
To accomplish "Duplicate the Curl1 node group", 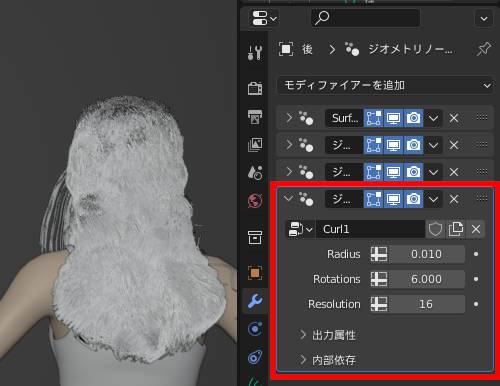I will [455, 229].
